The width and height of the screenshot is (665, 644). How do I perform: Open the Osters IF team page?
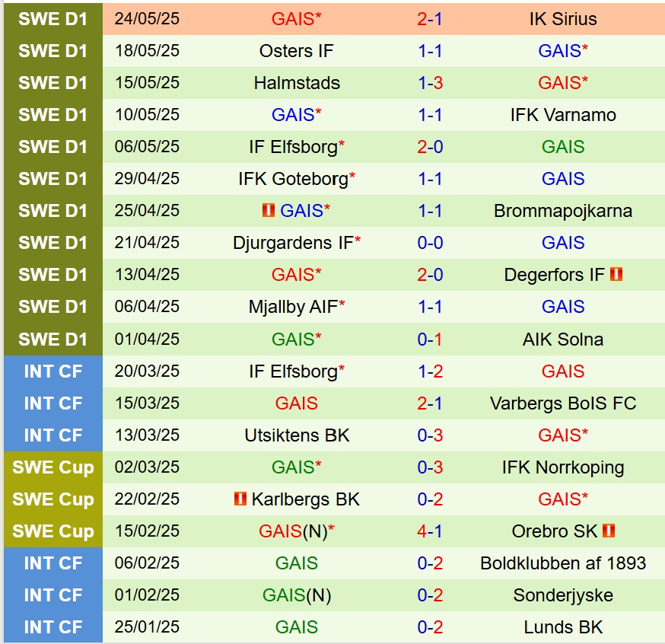pyautogui.click(x=297, y=51)
